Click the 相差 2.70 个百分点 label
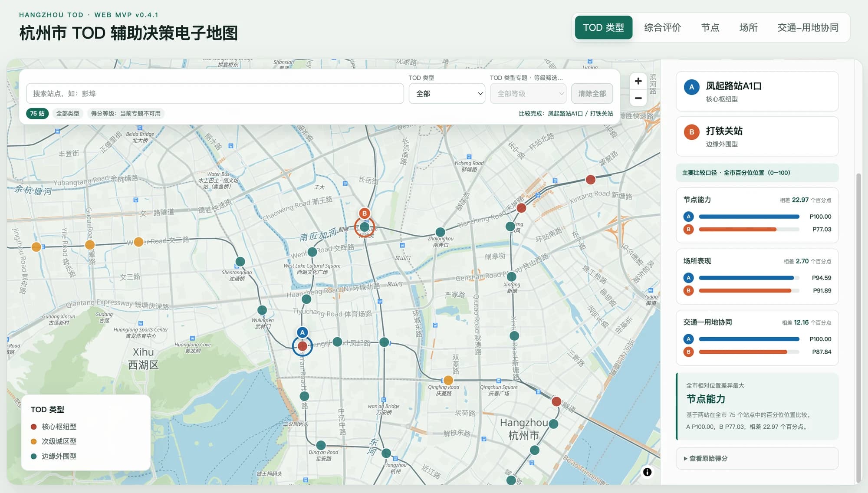 pos(807,261)
